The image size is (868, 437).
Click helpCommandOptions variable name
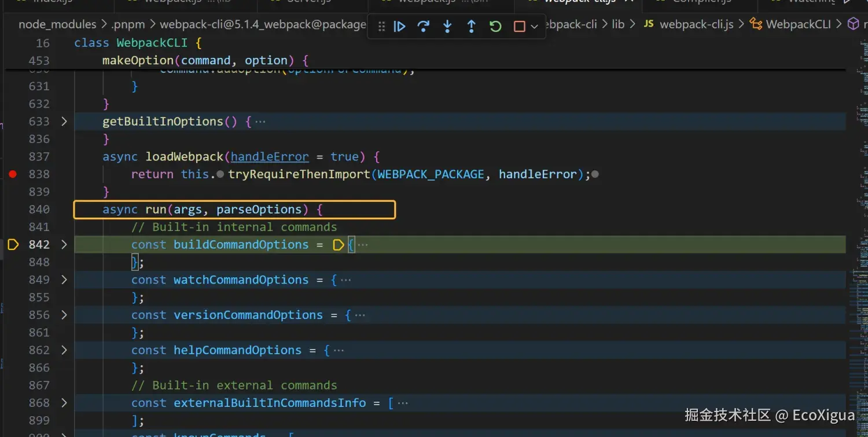click(238, 350)
